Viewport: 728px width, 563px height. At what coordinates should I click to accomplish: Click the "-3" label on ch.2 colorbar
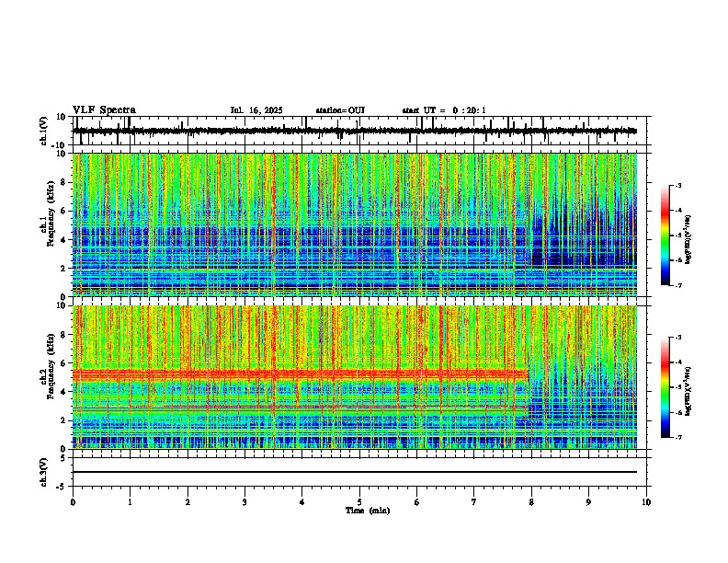(677, 338)
